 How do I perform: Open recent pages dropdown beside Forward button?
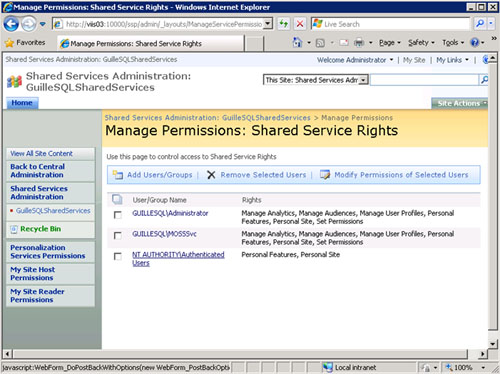(43, 24)
